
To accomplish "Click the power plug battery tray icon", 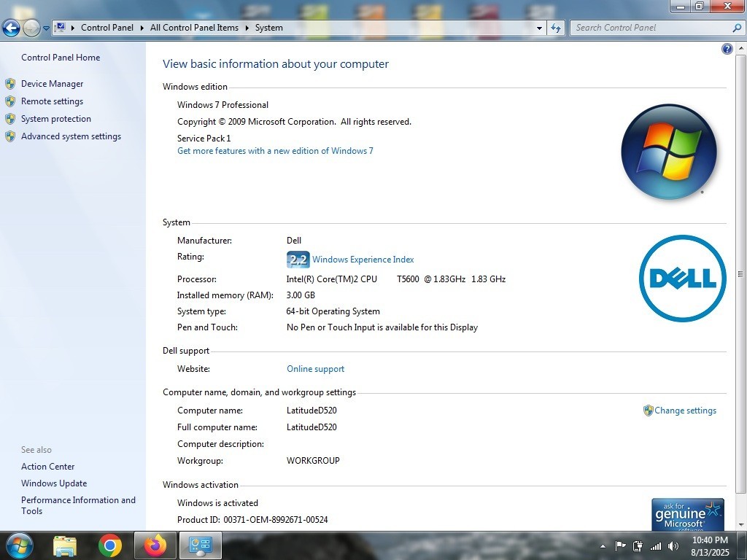I will click(638, 546).
